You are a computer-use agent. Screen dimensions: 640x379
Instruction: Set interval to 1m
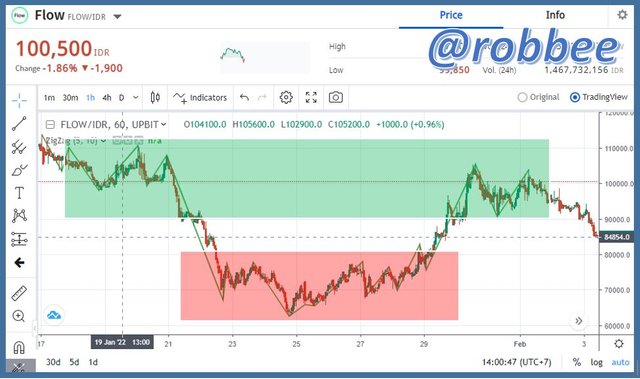[49, 98]
